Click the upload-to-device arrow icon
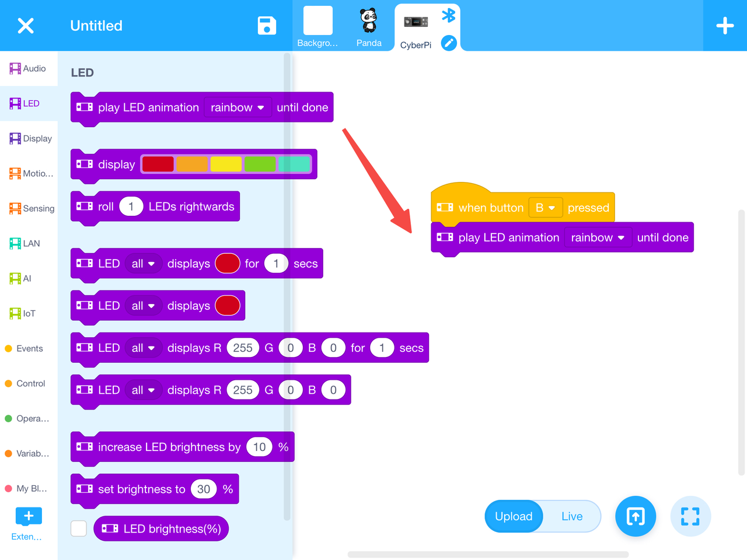Viewport: 747px width, 560px height. click(x=636, y=516)
